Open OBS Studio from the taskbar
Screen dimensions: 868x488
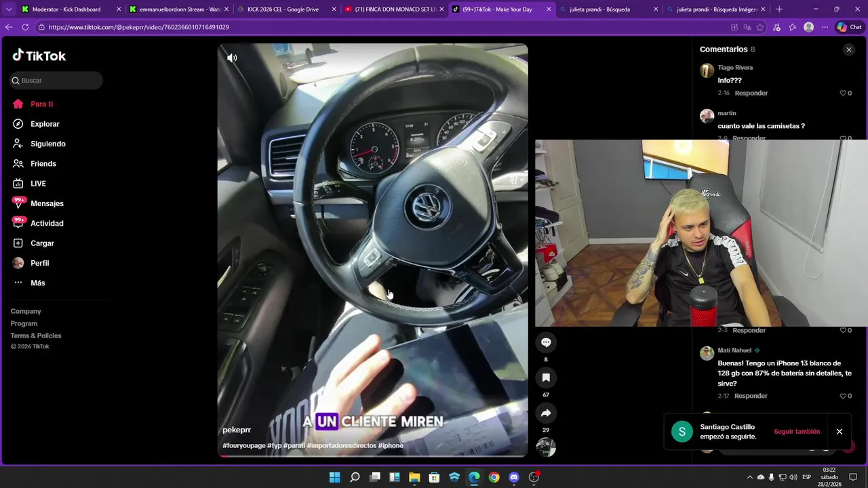click(x=534, y=477)
